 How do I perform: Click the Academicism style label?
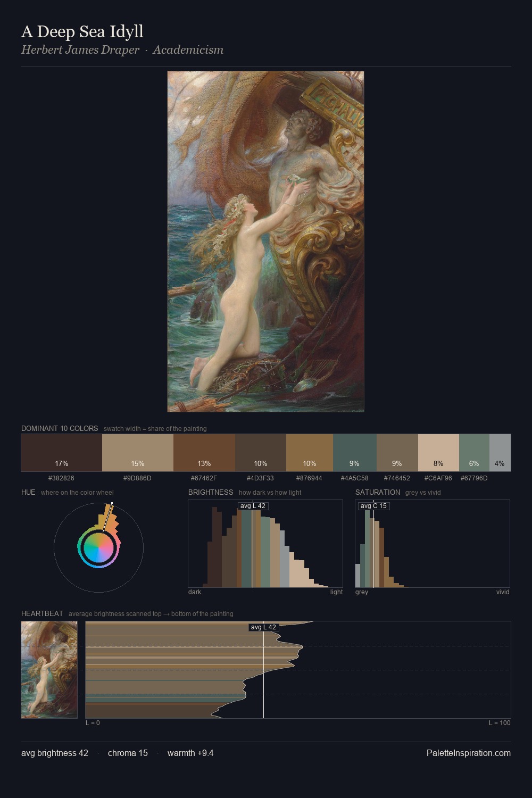pos(188,50)
